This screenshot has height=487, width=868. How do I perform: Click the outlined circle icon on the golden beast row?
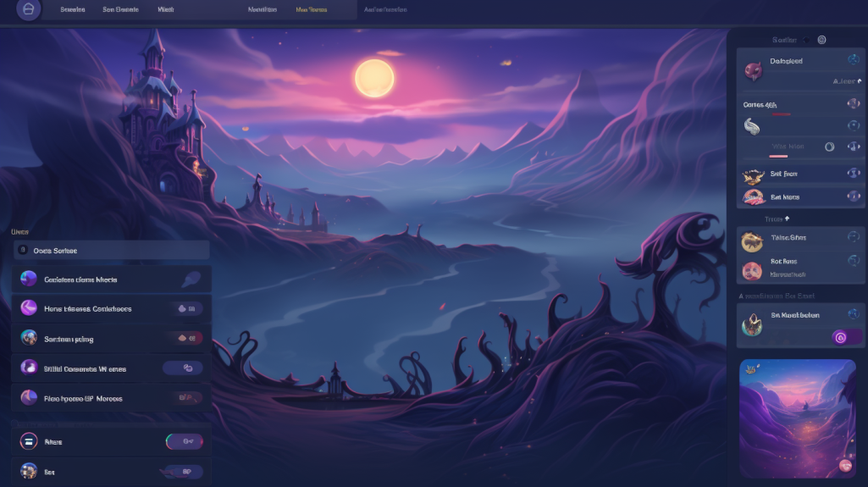point(853,237)
